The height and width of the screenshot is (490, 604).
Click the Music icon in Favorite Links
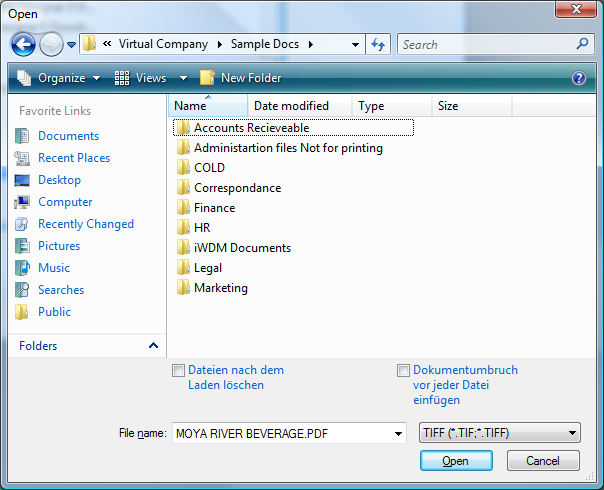22,268
